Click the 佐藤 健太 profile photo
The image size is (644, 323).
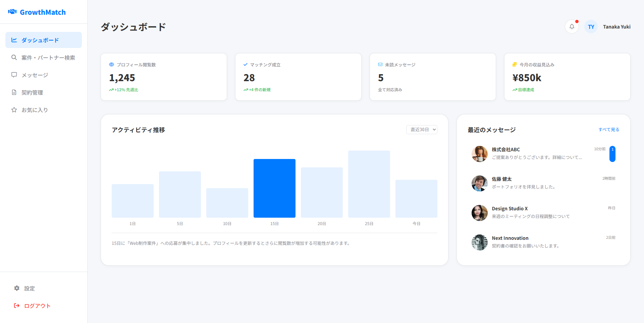479,183
